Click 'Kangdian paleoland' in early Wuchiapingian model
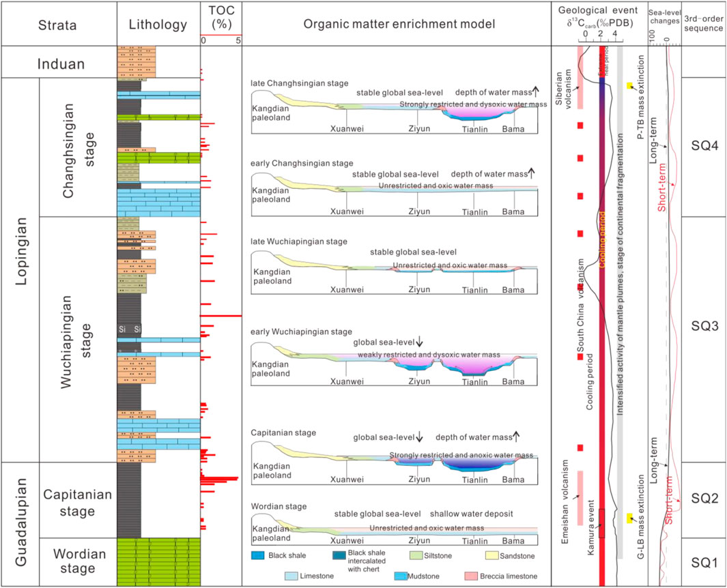Screen dimensions: 727x588 pyautogui.click(x=271, y=369)
